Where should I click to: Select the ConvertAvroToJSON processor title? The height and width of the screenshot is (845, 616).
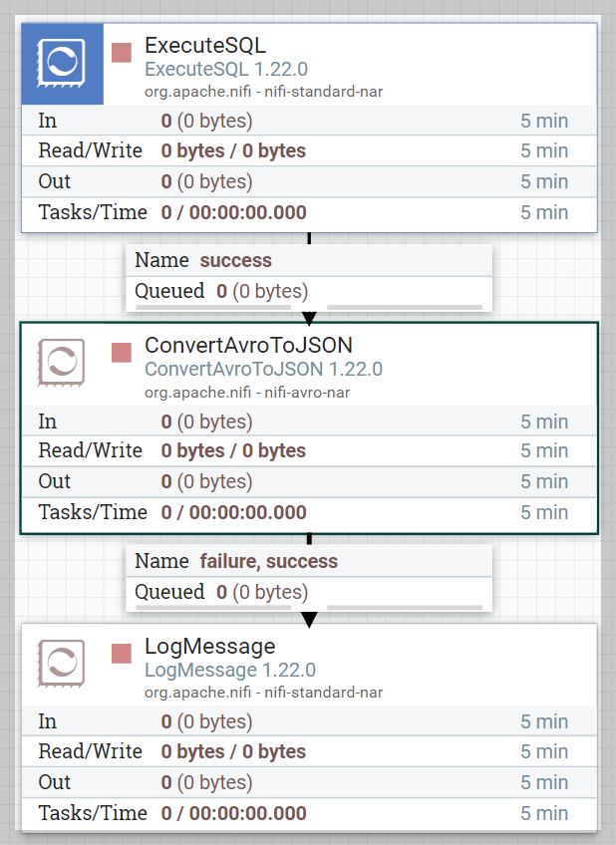248,346
